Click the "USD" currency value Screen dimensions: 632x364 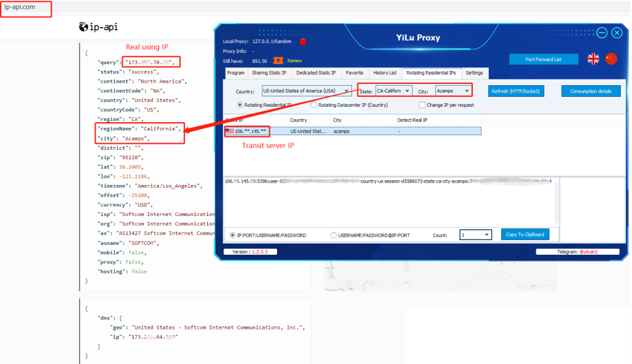(143, 205)
